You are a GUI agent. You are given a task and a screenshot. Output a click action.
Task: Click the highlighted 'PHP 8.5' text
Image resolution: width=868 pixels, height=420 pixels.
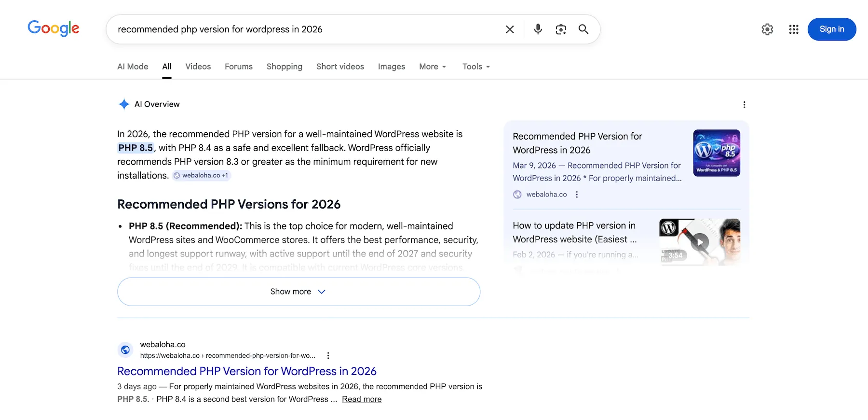pyautogui.click(x=136, y=148)
